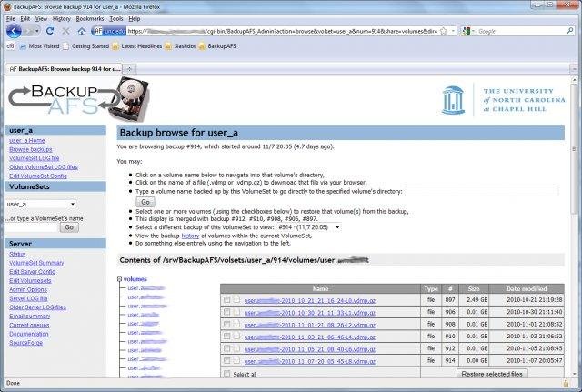582x392 pixels.
Task: Open the Tools menu
Action: coord(115,18)
